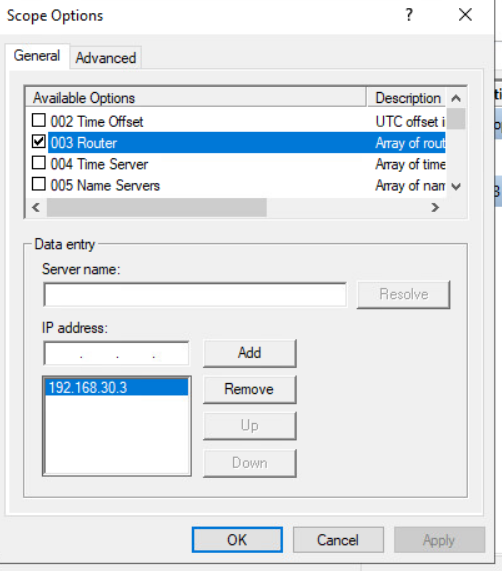The width and height of the screenshot is (502, 571).
Task: Remove the selected IP address
Action: click(250, 390)
